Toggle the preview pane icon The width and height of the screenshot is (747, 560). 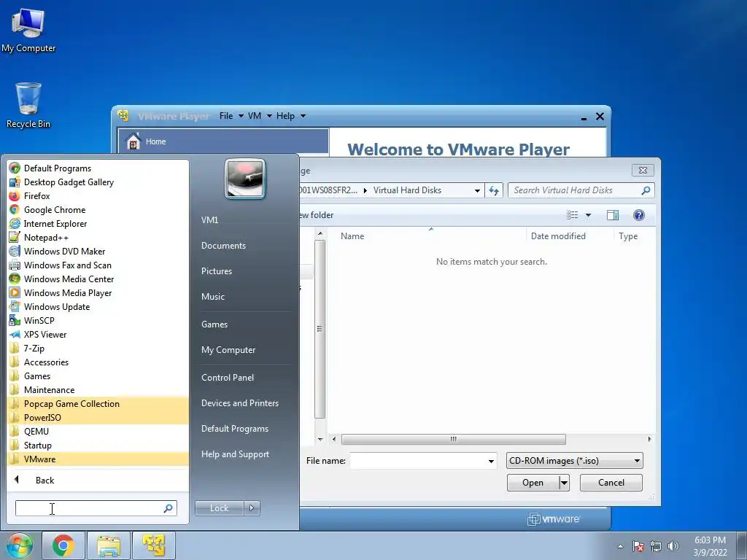pyautogui.click(x=613, y=215)
